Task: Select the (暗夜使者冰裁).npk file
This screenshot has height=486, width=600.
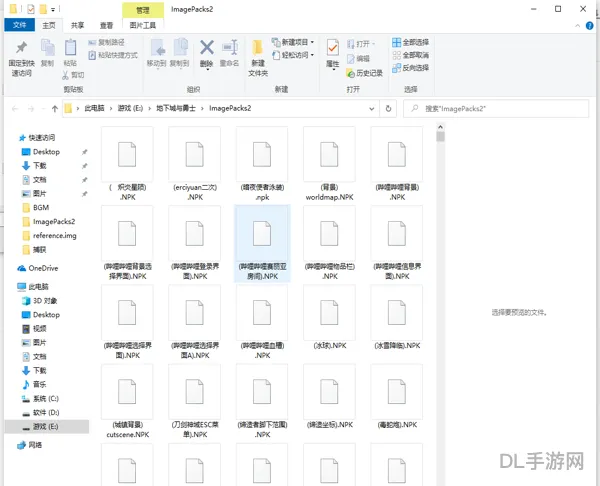Action: point(262,165)
